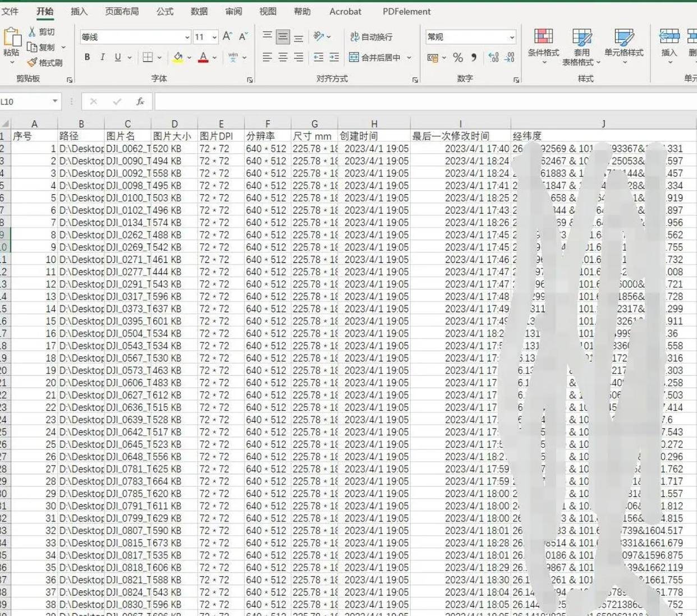The height and width of the screenshot is (616, 697).
Task: Switch to the 插入 (Insert) ribbon tab
Action: coord(79,11)
